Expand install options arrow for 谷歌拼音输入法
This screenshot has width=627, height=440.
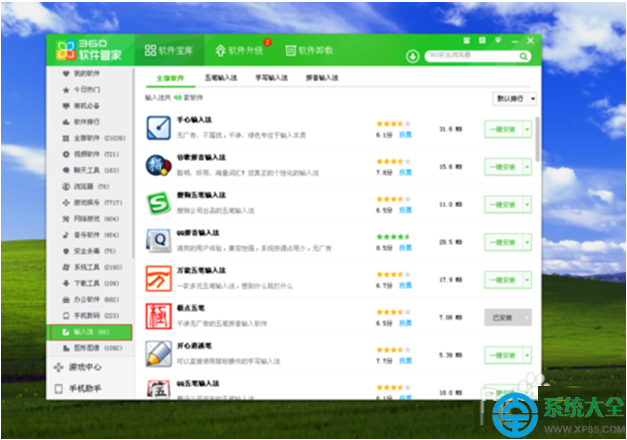pyautogui.click(x=527, y=167)
